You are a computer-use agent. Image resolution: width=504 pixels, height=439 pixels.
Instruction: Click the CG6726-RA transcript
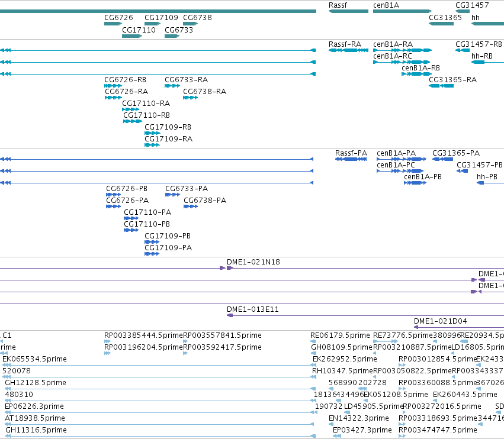114,98
